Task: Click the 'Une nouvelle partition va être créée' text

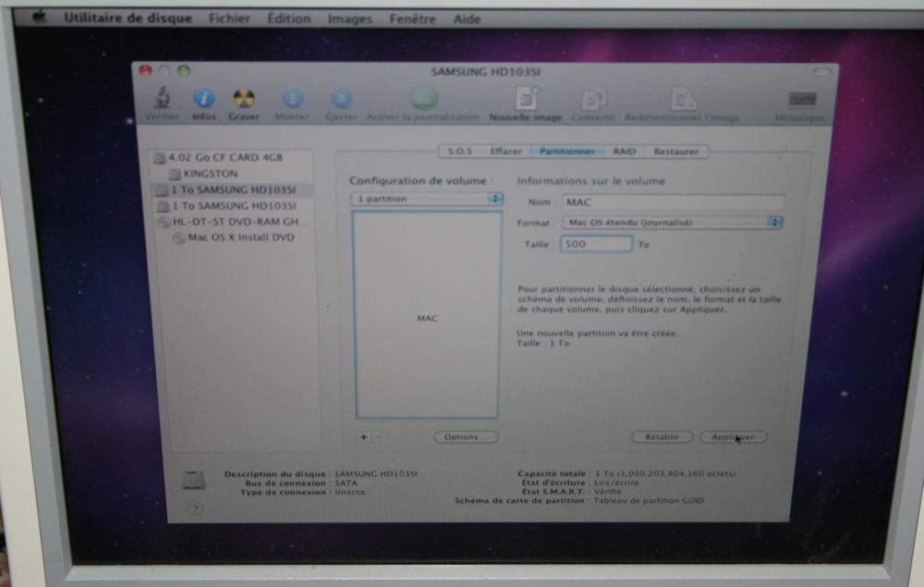Action: [x=597, y=334]
